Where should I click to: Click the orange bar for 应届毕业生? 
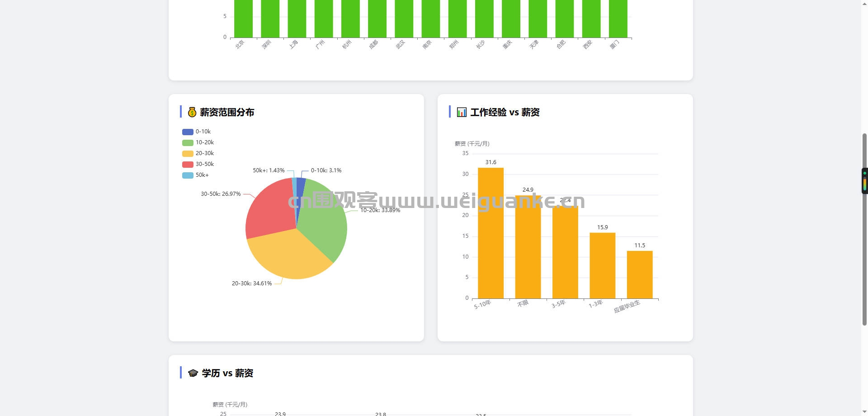click(x=640, y=274)
